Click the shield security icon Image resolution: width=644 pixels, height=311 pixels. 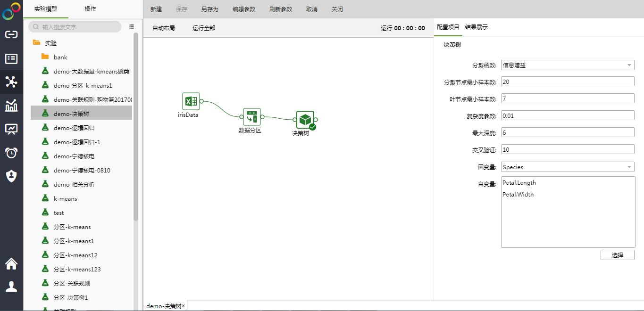11,176
